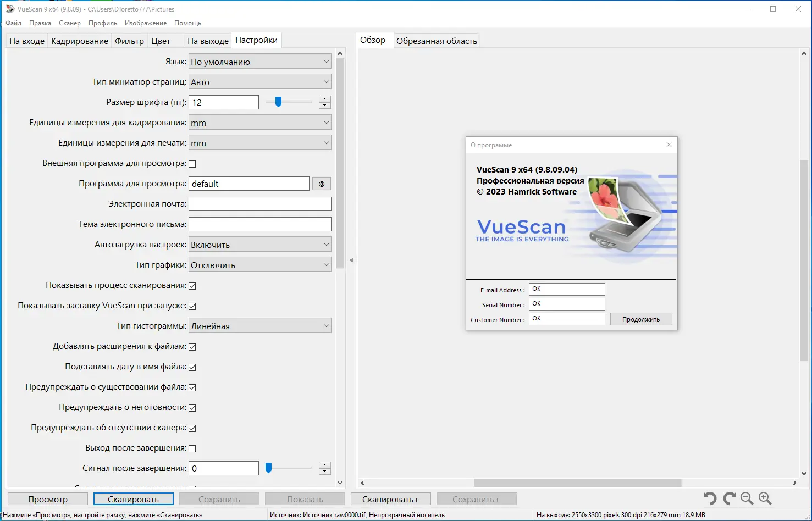Click the preview pane vertical scrollbar thumb
Screen dimensions: 812x521
[804, 260]
